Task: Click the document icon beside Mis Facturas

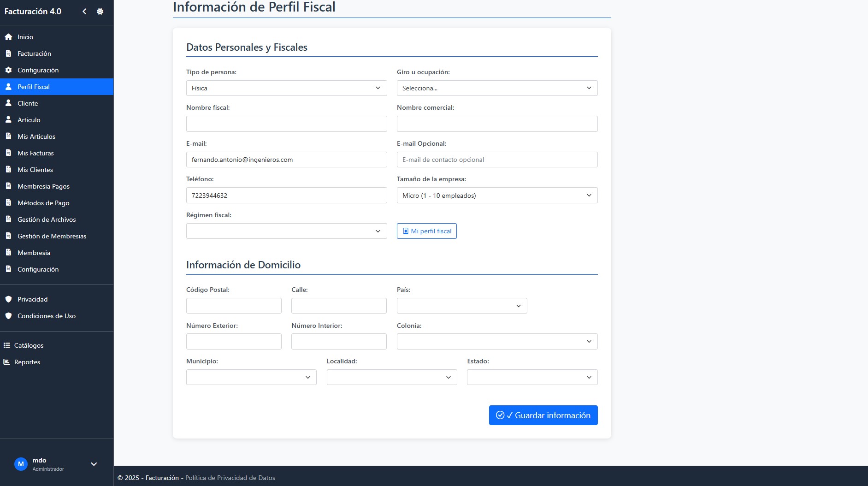Action: [8, 153]
